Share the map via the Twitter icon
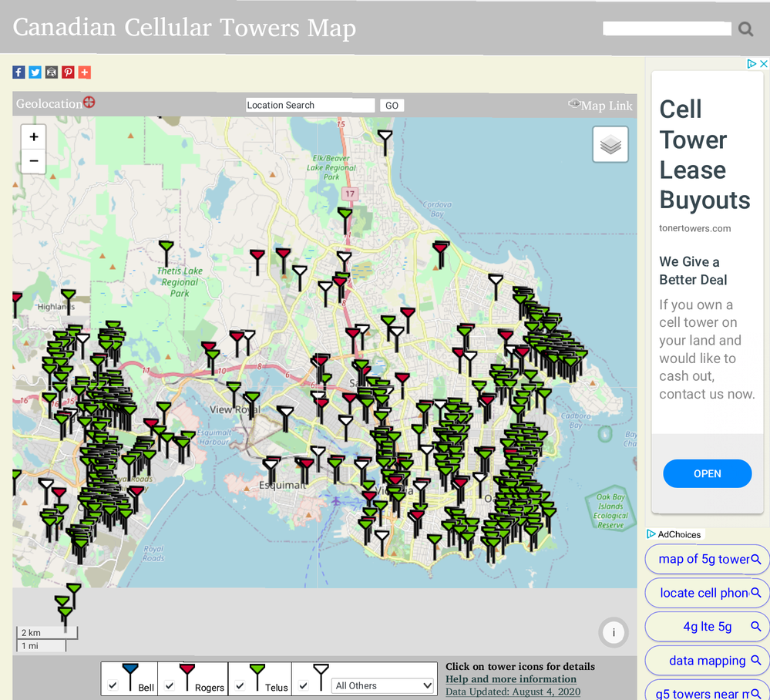 tap(35, 72)
